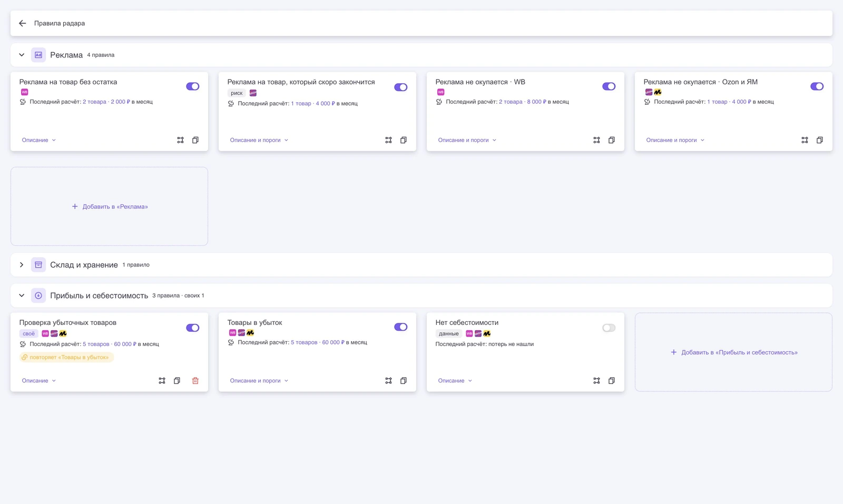Expand «Описание» on «Нет себестоимости» card
843x504 pixels.
pos(455,381)
